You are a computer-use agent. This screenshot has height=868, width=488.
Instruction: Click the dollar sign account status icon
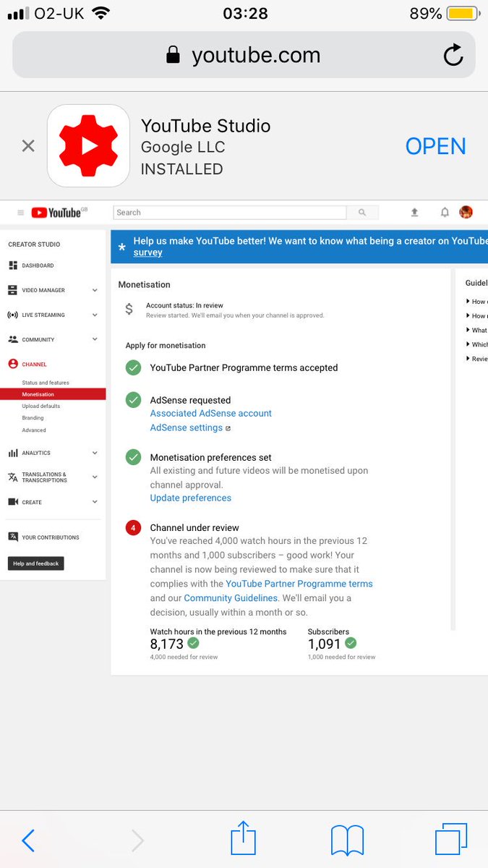[x=129, y=310]
